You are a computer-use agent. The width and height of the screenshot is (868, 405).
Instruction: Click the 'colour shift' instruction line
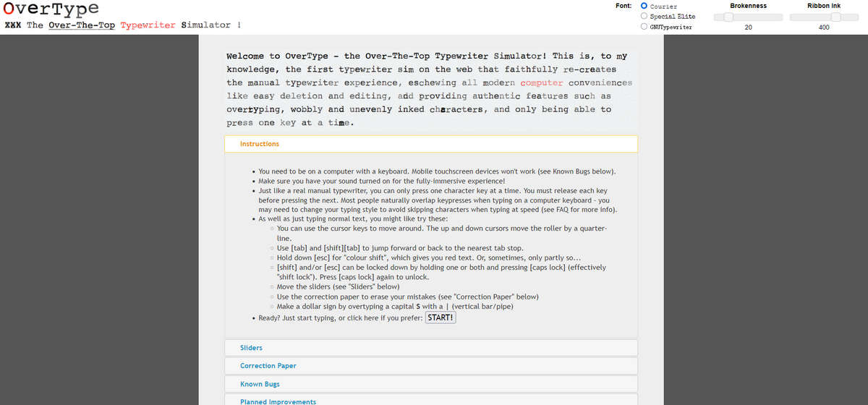point(429,257)
